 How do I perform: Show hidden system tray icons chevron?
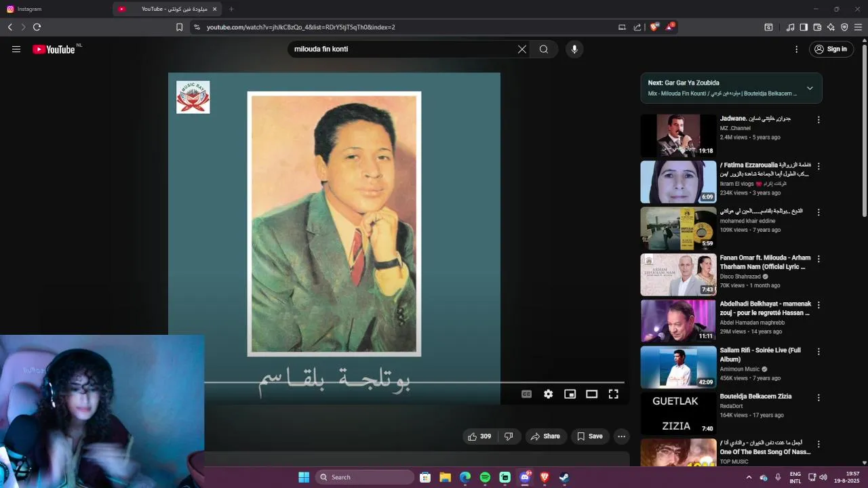coord(749,477)
